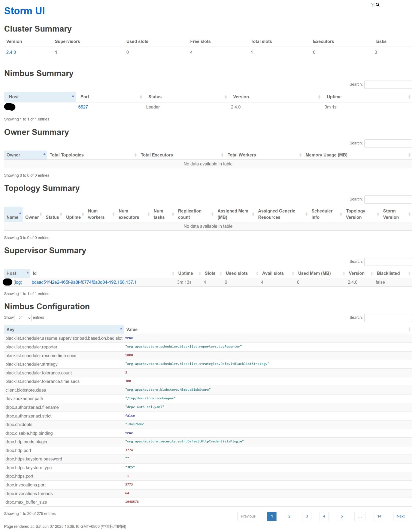The image size is (412, 532).
Task: Go to configuration page 4
Action: click(324, 516)
